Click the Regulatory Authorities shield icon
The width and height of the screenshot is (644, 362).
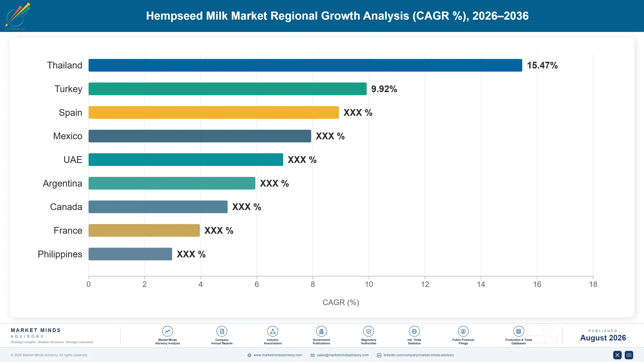click(368, 331)
